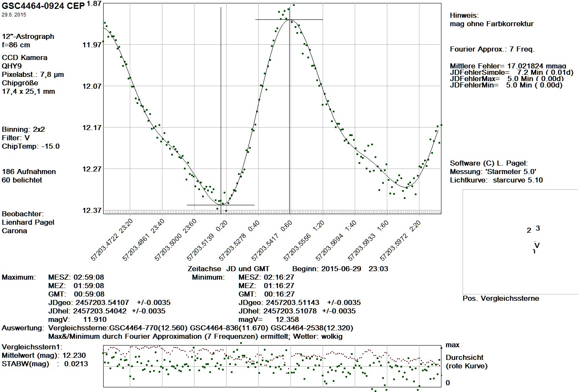
Task: Select the 'Binning: 2x2' entry
Action: pos(24,129)
